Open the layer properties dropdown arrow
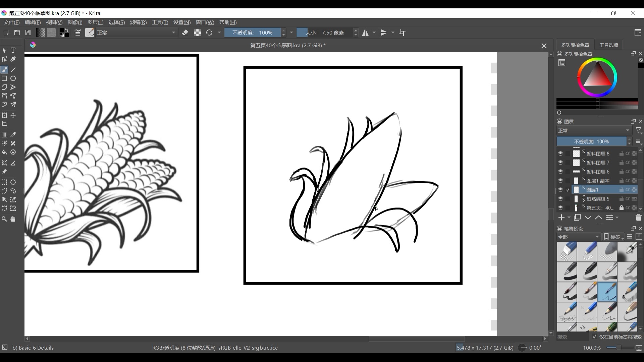The width and height of the screenshot is (644, 362). [x=617, y=218]
